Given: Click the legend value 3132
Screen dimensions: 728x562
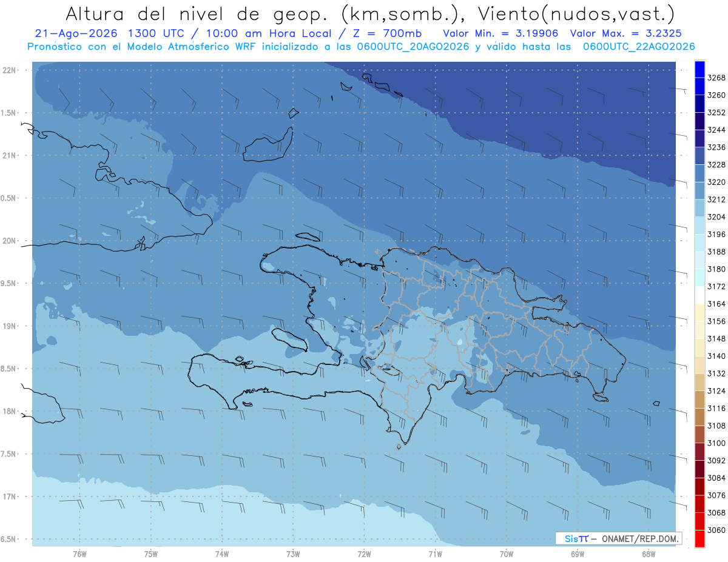Looking at the screenshot, I should (716, 373).
